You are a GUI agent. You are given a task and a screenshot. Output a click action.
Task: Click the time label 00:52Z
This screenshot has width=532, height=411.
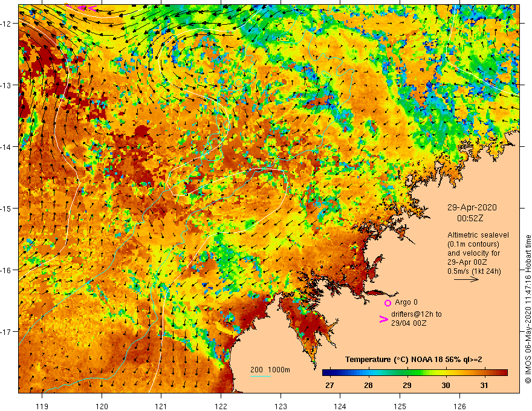click(470, 218)
